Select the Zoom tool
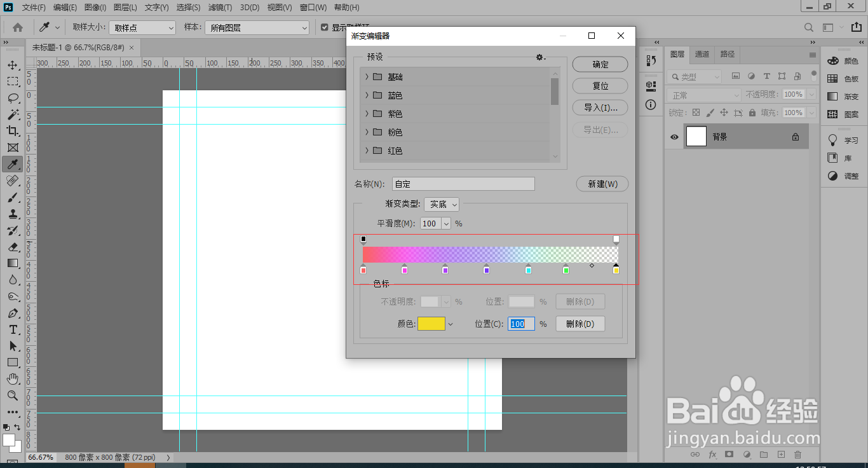 coord(13,396)
